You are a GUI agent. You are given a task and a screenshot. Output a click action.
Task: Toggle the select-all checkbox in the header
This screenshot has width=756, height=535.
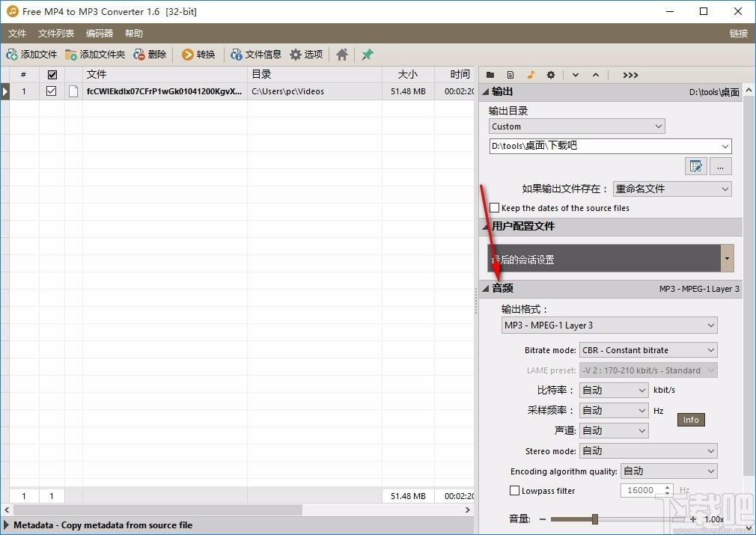52,75
